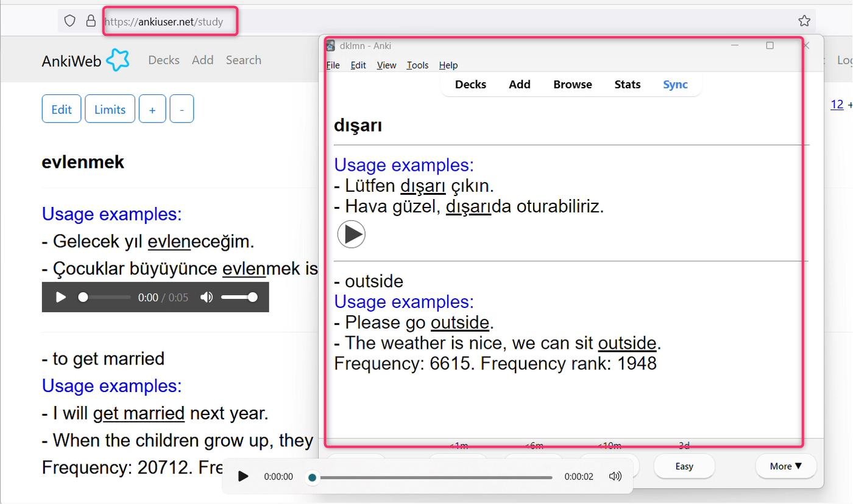This screenshot has height=504, width=853.
Task: Click the Edit button on AnkiWeb
Action: coord(62,110)
